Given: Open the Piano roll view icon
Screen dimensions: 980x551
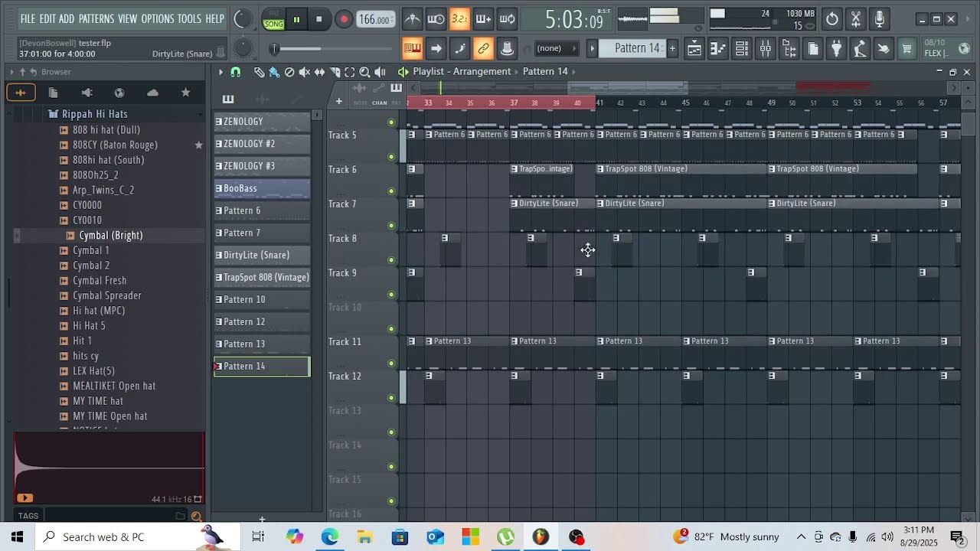Looking at the screenshot, I should [717, 49].
